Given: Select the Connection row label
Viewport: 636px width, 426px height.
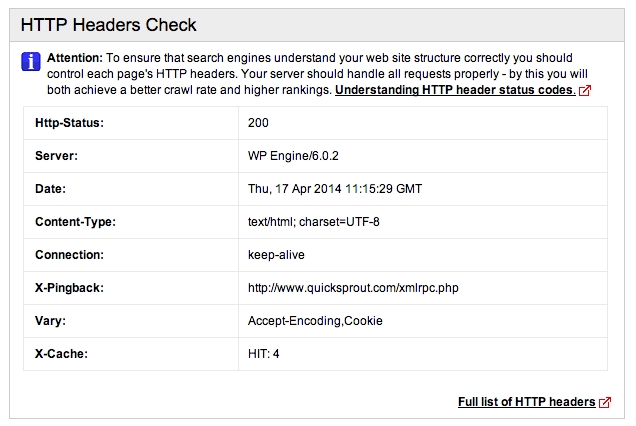Looking at the screenshot, I should [69, 255].
